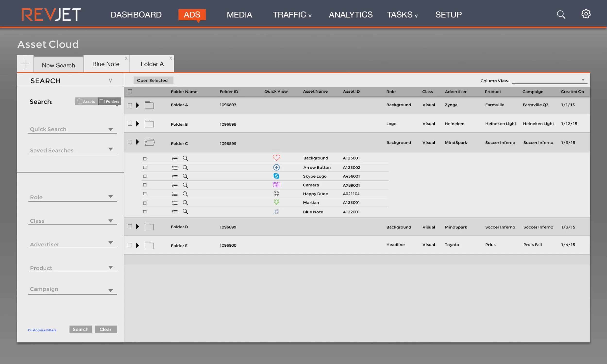Viewport: 607px width, 364px height.
Task: Expand Folder A with its disclosure triangle
Action: (x=137, y=105)
